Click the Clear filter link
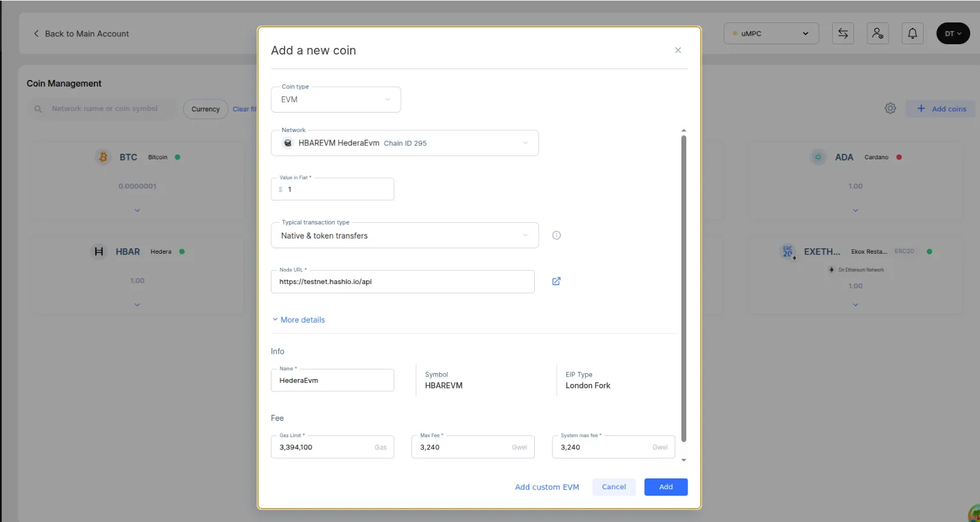Screen dimensions: 980x522 click(244, 109)
